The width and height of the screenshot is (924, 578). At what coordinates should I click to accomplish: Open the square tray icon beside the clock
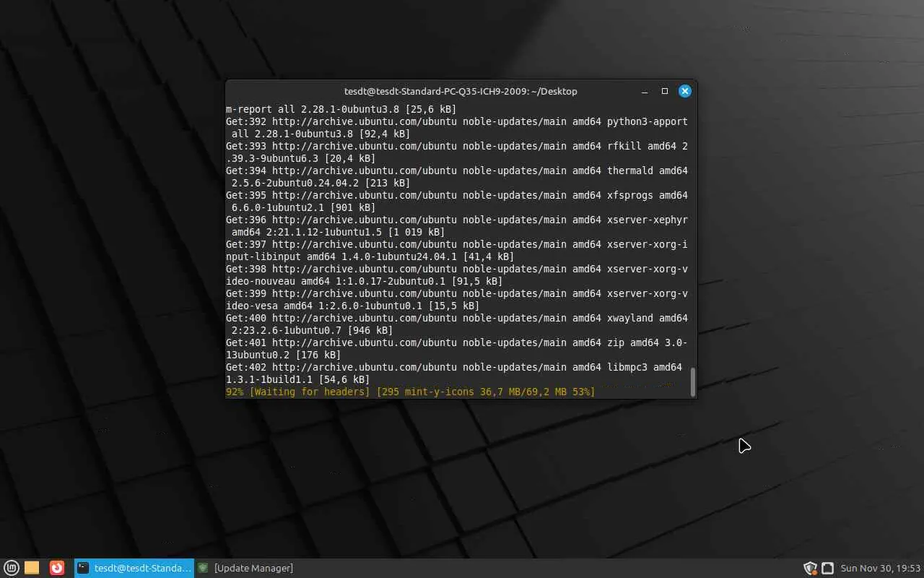(828, 568)
